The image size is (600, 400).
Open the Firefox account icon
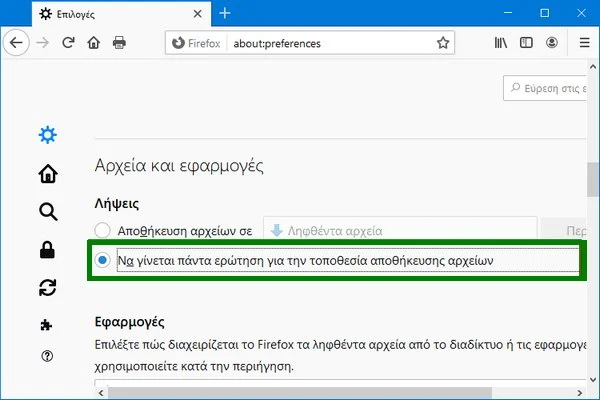click(x=551, y=42)
